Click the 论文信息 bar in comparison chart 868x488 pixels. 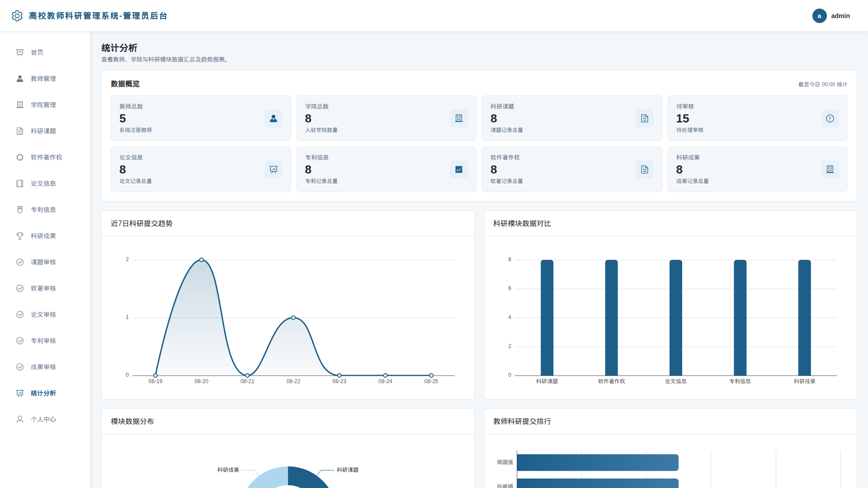(x=676, y=318)
